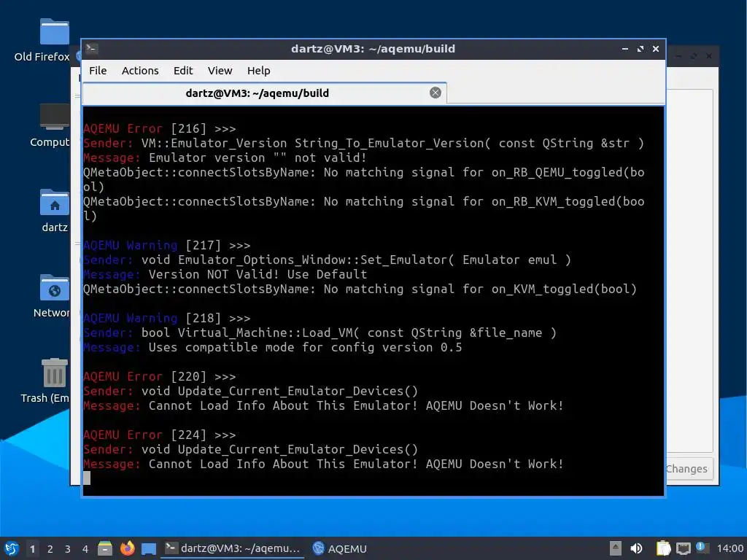Image resolution: width=747 pixels, height=560 pixels.
Task: Open the View menu
Action: [x=220, y=71]
